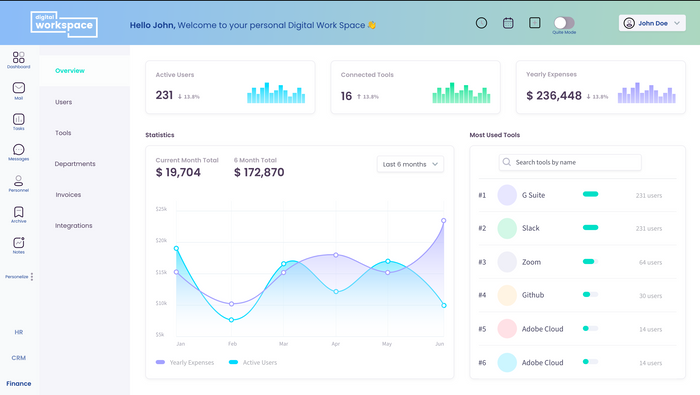The width and height of the screenshot is (700, 395).
Task: Open the CRM section link
Action: pyautogui.click(x=18, y=358)
